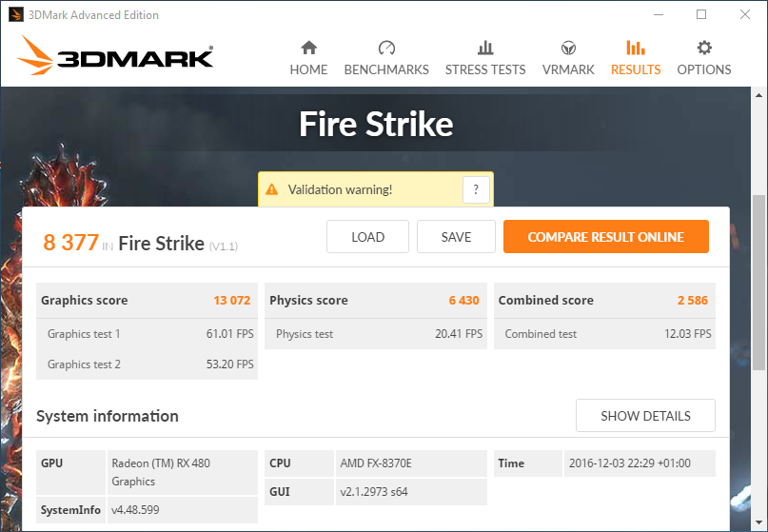Click the overall score 8 377
The image size is (768, 532).
click(71, 243)
